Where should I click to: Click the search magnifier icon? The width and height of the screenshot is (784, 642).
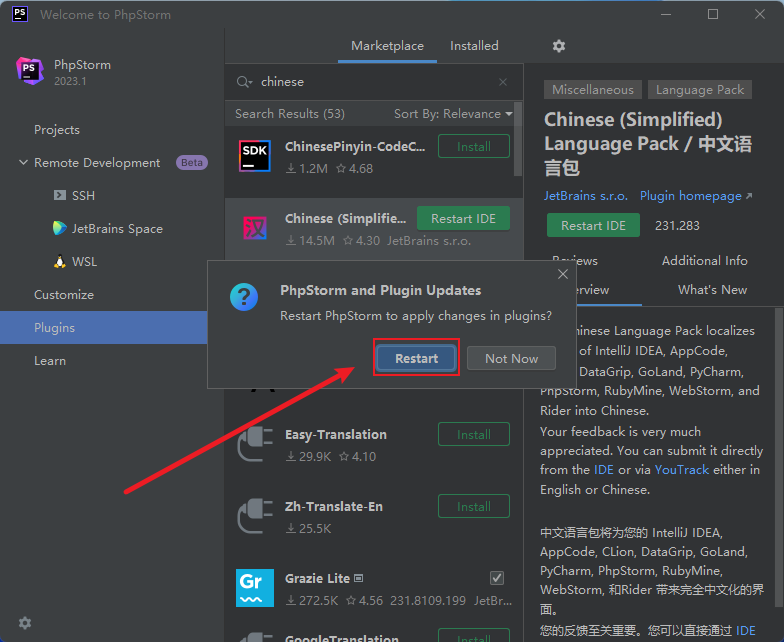pyautogui.click(x=244, y=82)
